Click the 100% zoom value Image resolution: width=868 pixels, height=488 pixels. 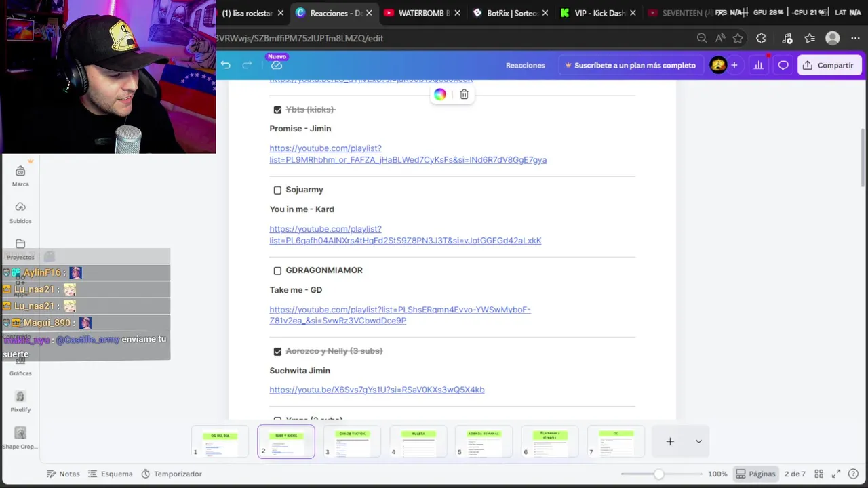[717, 474]
